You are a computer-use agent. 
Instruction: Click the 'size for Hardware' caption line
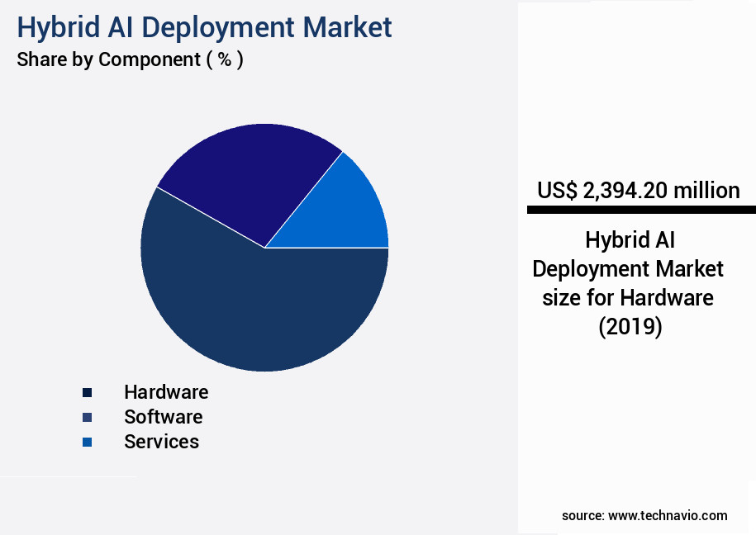click(628, 297)
